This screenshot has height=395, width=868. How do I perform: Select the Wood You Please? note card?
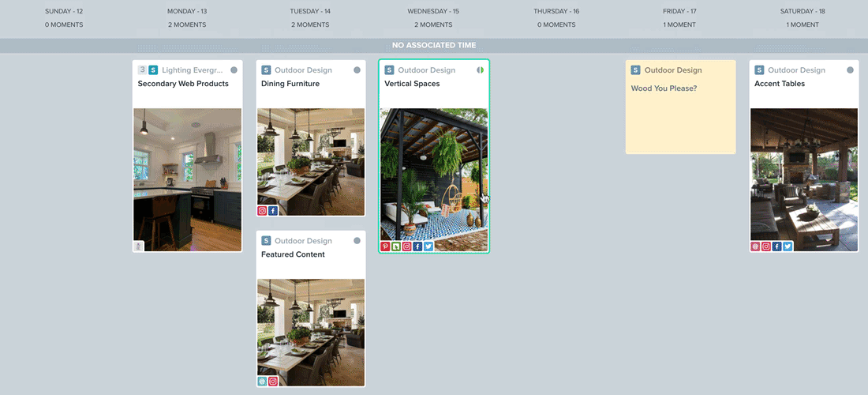coord(681,107)
